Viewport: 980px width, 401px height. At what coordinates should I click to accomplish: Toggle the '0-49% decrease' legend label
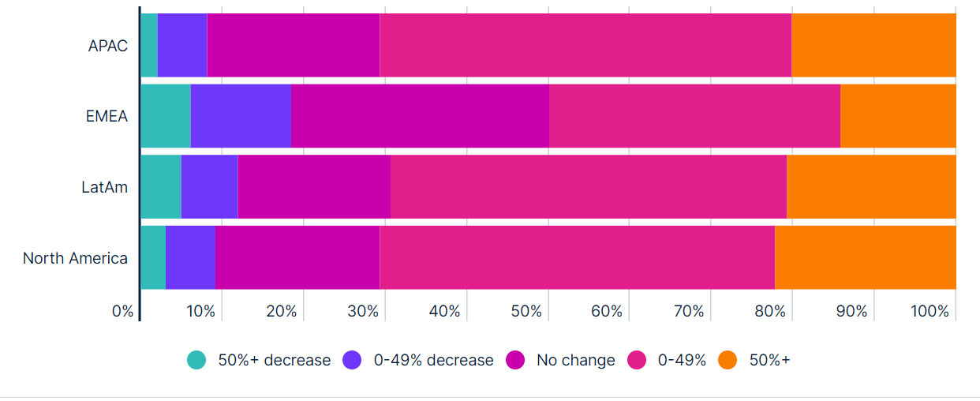pyautogui.click(x=433, y=360)
